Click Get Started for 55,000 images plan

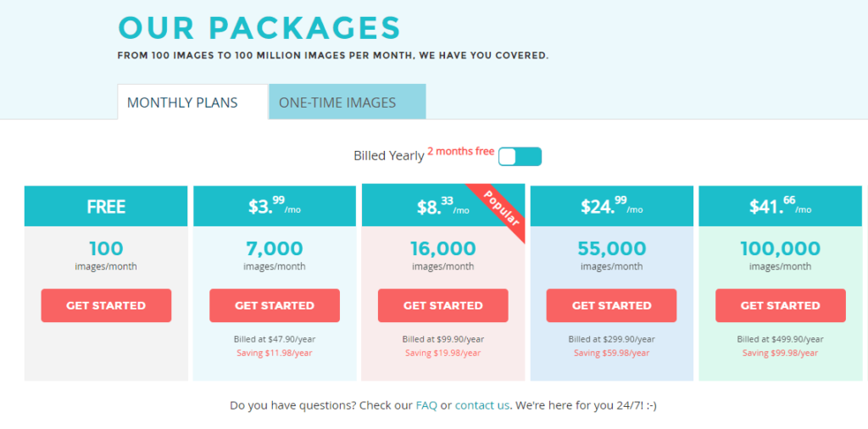(612, 305)
